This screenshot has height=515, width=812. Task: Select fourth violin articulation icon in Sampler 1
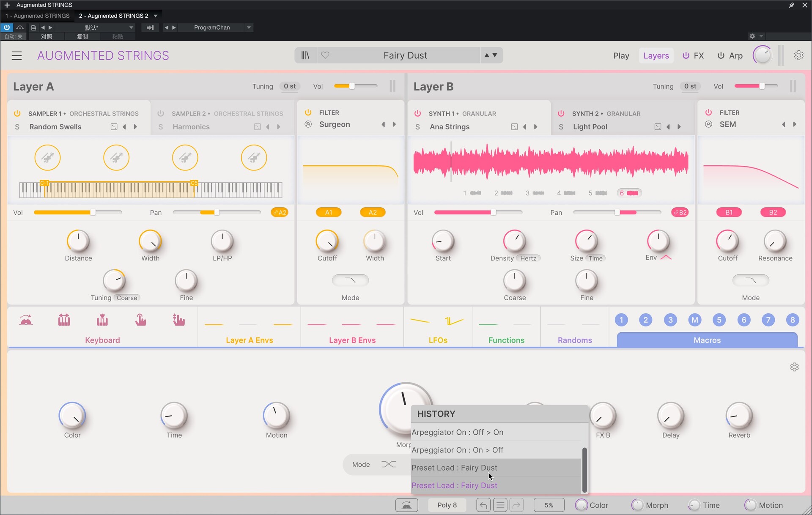tap(254, 158)
